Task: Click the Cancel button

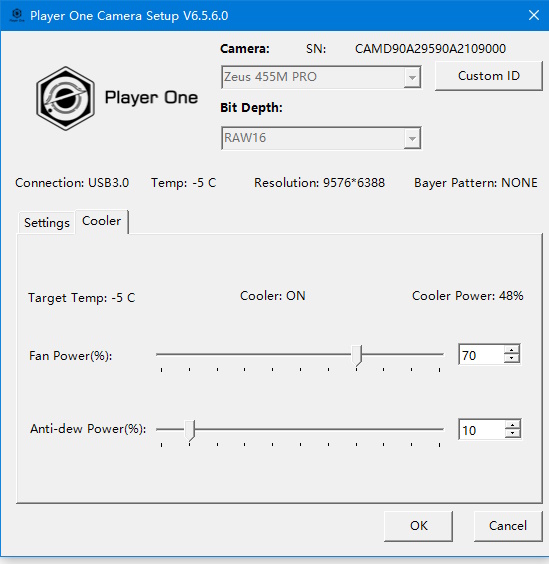Action: pos(508,526)
